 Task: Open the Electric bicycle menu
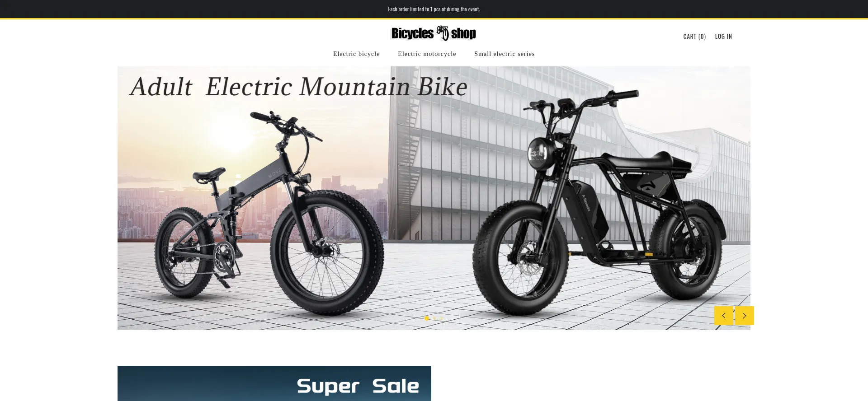[356, 54]
